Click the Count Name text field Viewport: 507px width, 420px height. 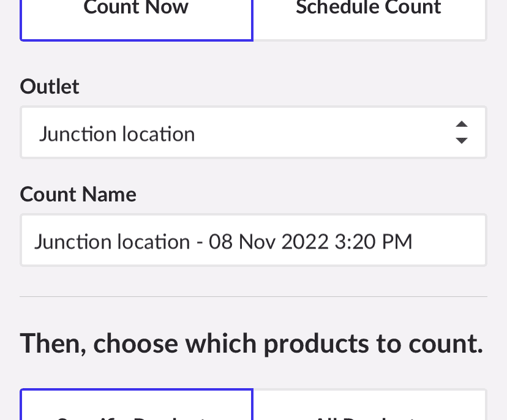click(254, 240)
